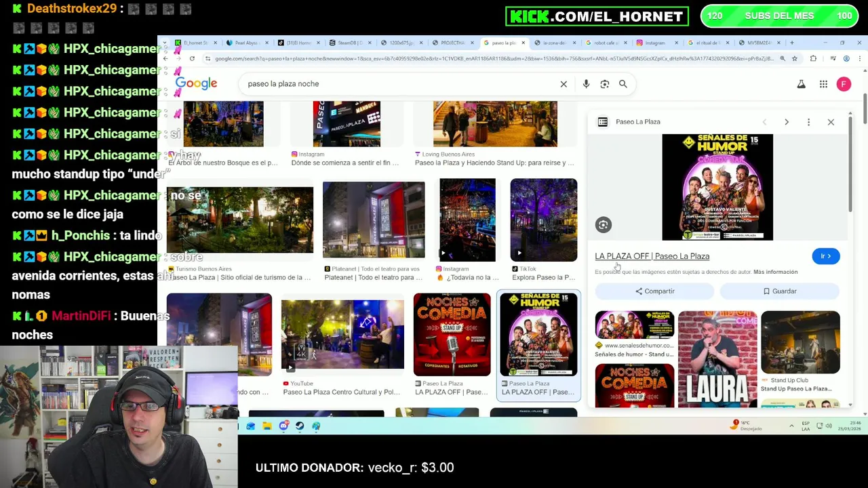Open Search Labs flask icon

tap(801, 84)
